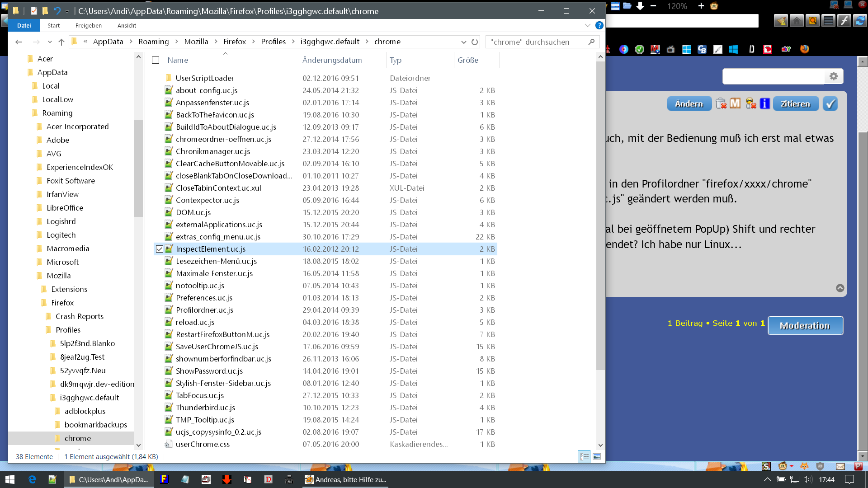Tick the select-all checkbox in header
Viewport: 868px width, 488px height.
click(156, 60)
